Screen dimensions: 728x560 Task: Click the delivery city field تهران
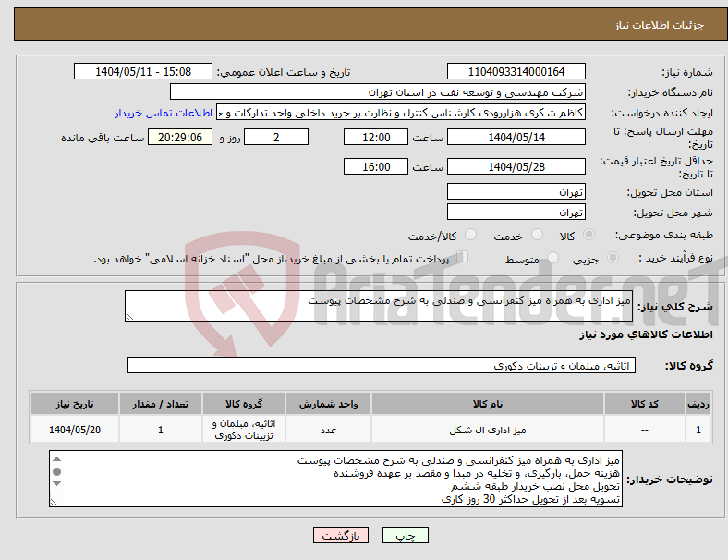click(516, 213)
